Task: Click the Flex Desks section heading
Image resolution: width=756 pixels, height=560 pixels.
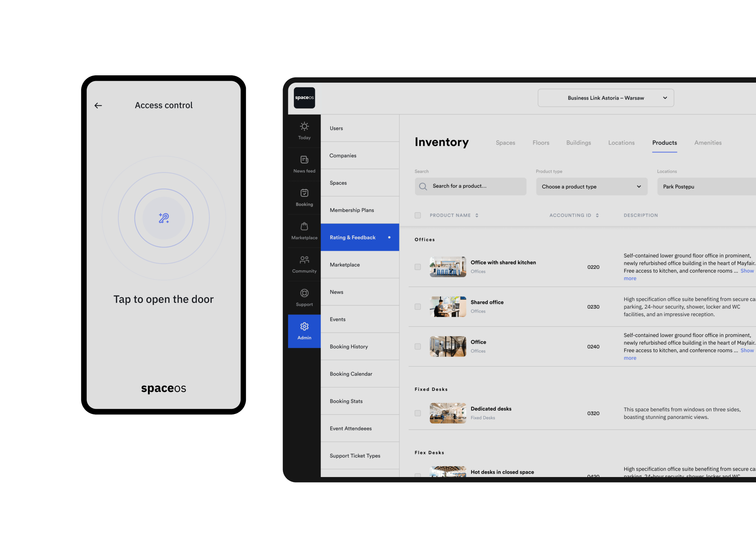Action: 429,453
